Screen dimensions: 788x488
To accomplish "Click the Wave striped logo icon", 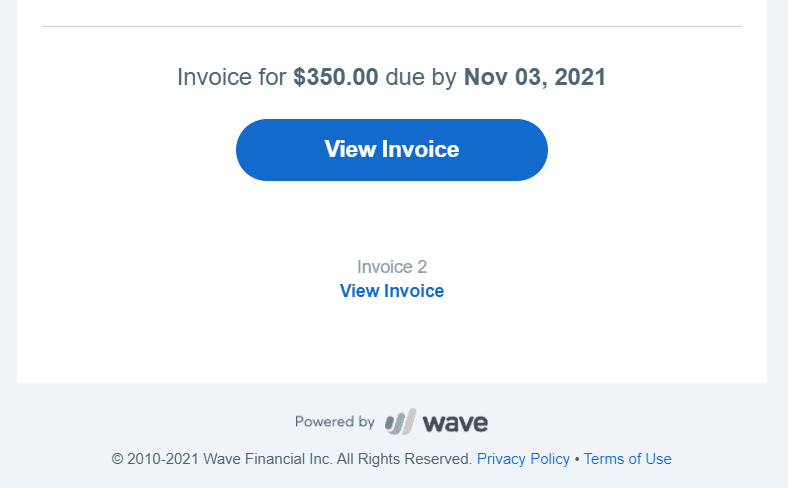I will pyautogui.click(x=401, y=422).
